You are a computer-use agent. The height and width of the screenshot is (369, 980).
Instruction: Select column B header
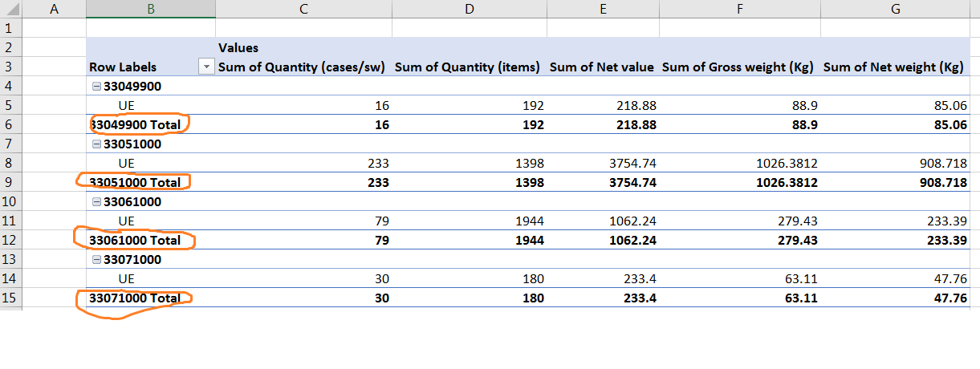(151, 10)
